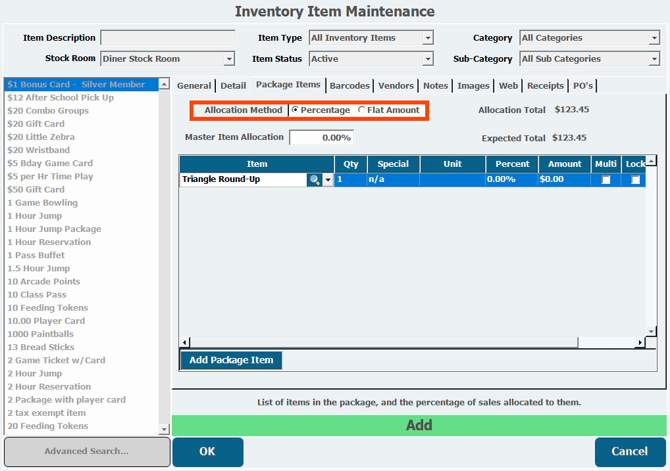Click the item search magnifier icon
This screenshot has width=670, height=471.
[x=315, y=180]
